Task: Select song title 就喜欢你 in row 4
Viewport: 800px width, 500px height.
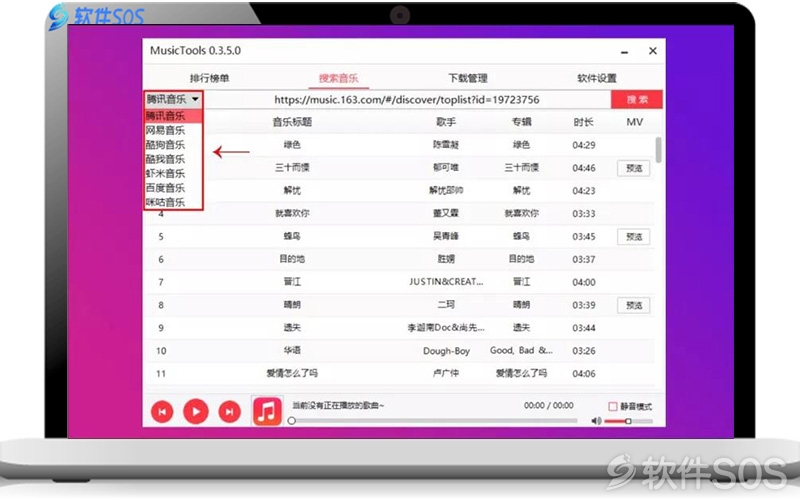Action: [292, 213]
